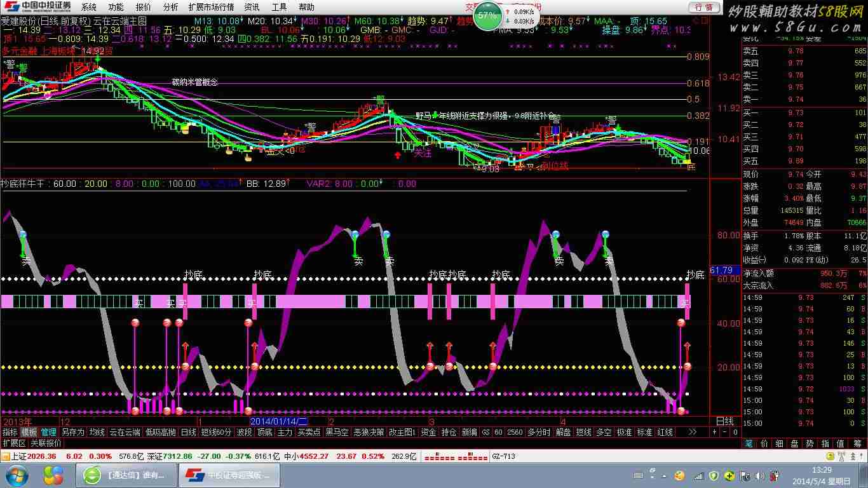Screen dimensions: 868x488
Task: Expand more indicators with the >> arrow
Action: pos(692,432)
